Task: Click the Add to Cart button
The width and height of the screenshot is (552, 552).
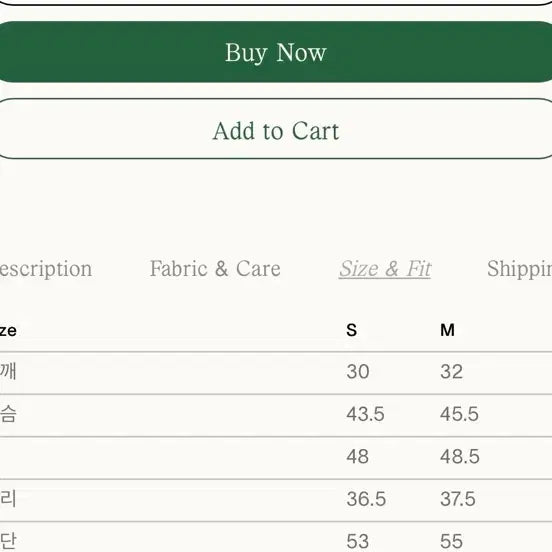Action: point(276,129)
